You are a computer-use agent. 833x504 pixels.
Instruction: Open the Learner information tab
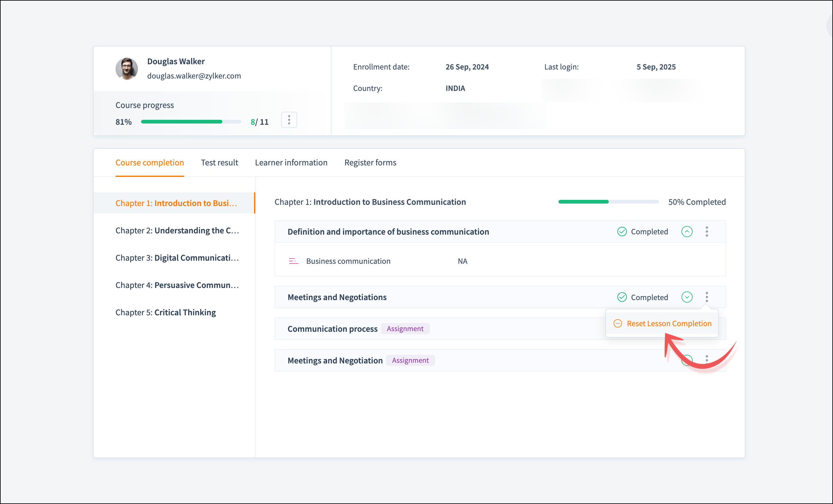pos(291,163)
